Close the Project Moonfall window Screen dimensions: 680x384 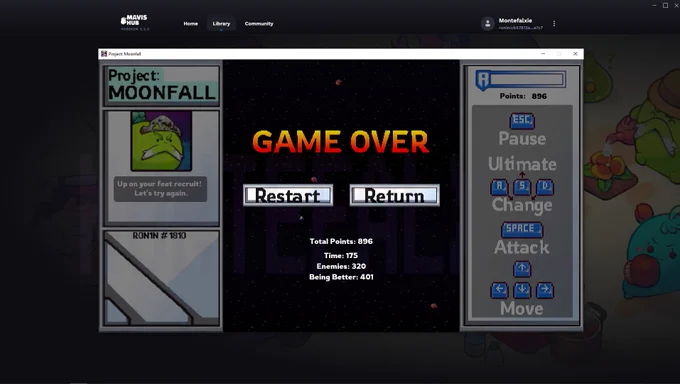pyautogui.click(x=575, y=54)
